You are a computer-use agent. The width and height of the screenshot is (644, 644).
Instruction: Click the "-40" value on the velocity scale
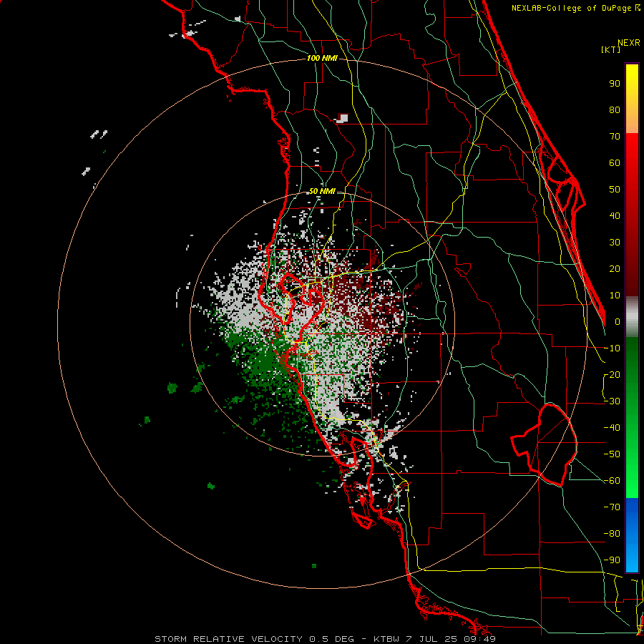[612, 428]
